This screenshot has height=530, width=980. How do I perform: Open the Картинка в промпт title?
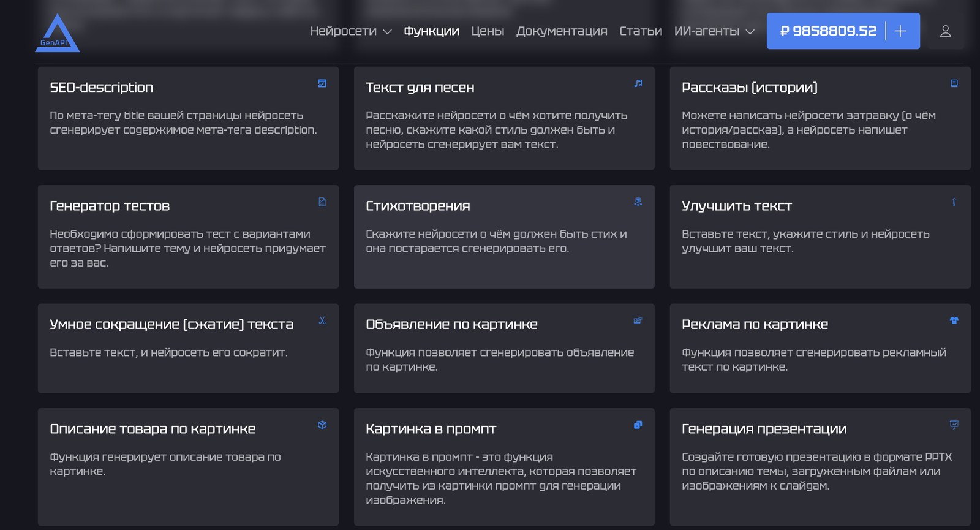point(431,429)
